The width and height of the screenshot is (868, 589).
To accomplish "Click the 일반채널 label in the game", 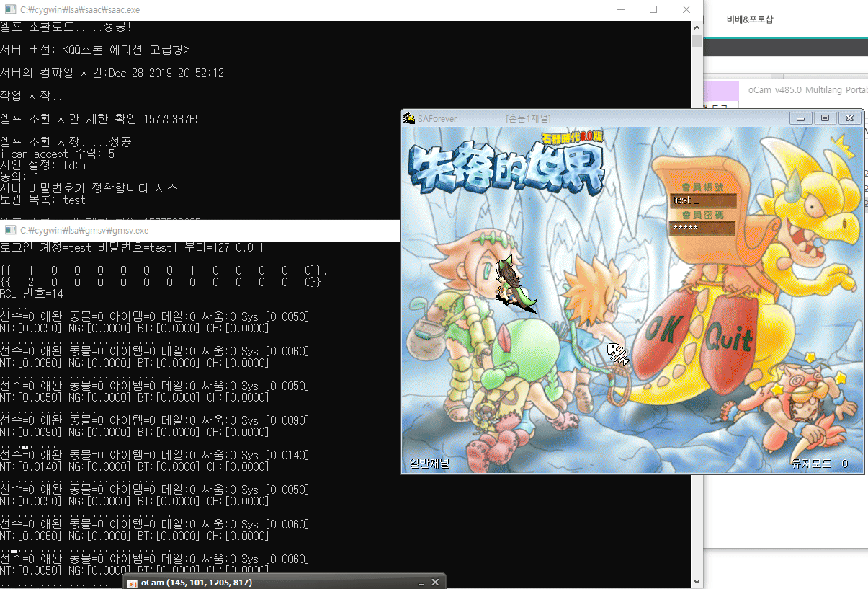I will click(429, 464).
